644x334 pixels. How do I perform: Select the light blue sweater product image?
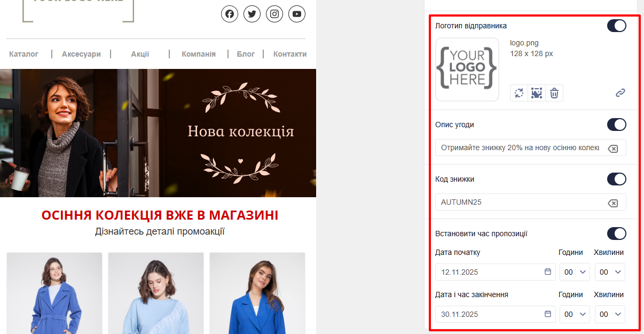[156, 293]
